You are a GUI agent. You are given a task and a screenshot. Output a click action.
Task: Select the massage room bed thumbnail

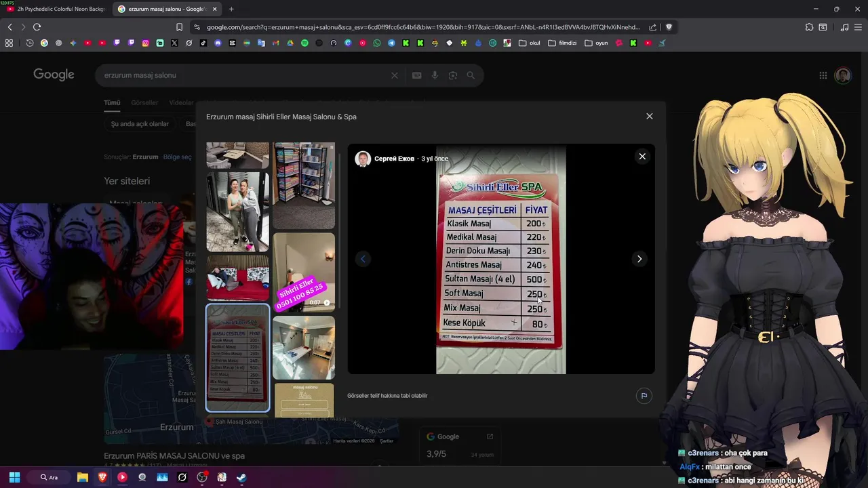click(304, 348)
